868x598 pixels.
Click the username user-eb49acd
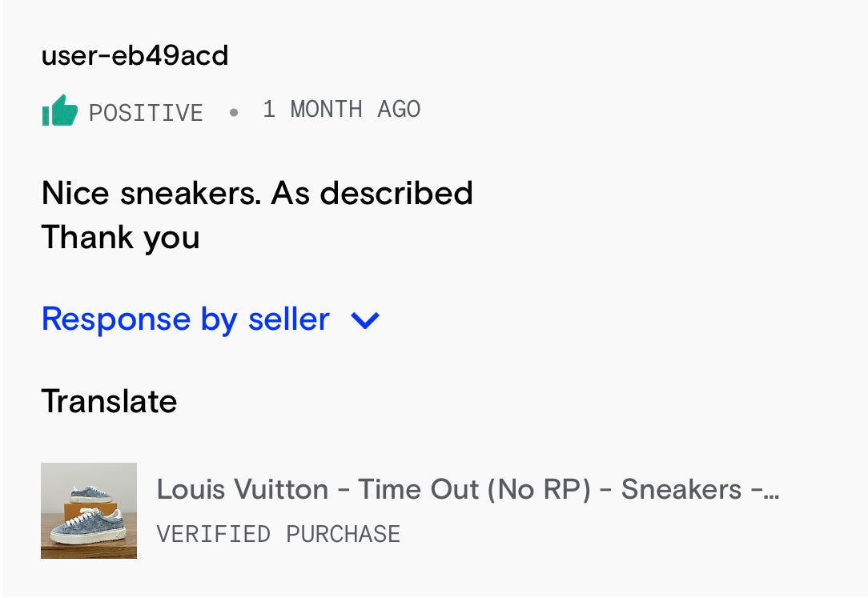(135, 56)
